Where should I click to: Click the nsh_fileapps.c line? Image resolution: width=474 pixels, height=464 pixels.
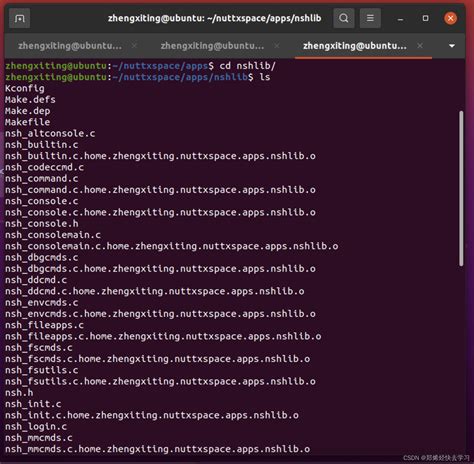tap(44, 325)
